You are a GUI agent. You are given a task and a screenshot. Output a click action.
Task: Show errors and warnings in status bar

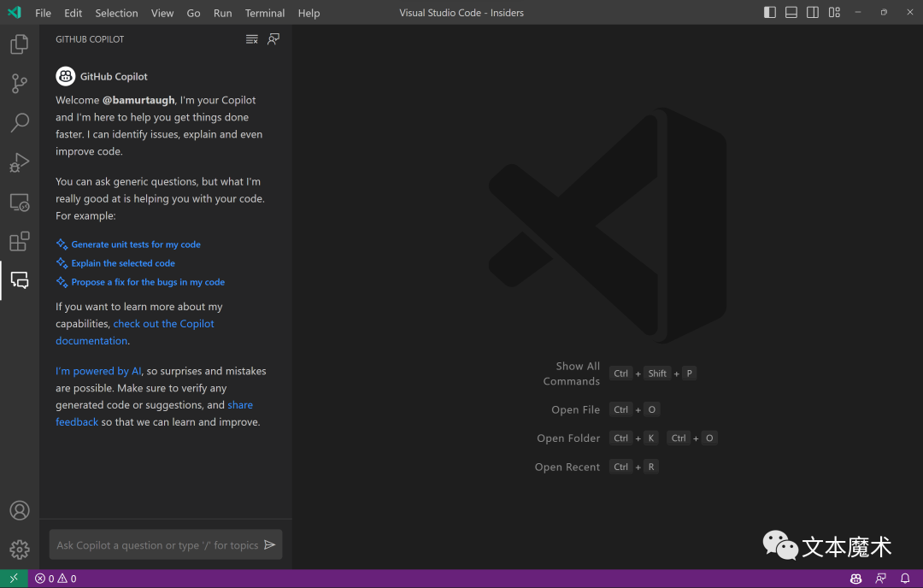click(56, 579)
